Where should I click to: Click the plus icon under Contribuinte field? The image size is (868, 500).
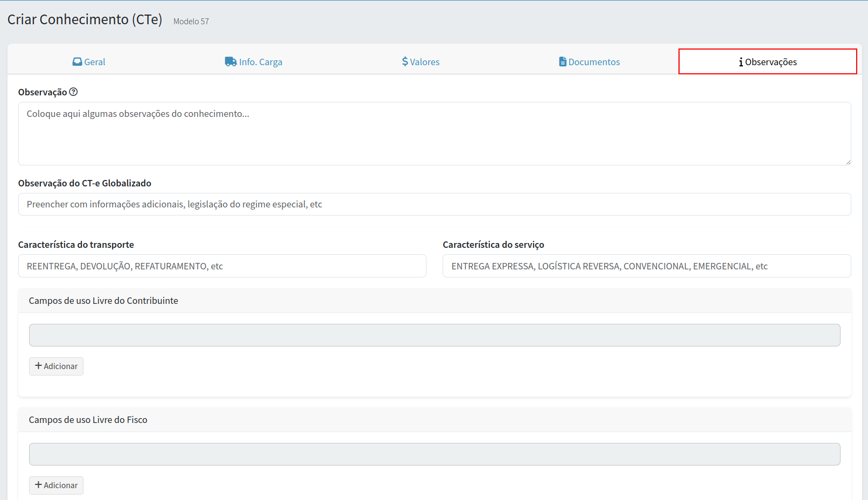pyautogui.click(x=38, y=366)
